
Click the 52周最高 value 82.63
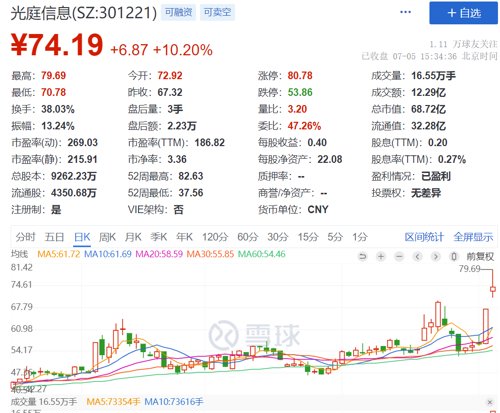tap(191, 176)
